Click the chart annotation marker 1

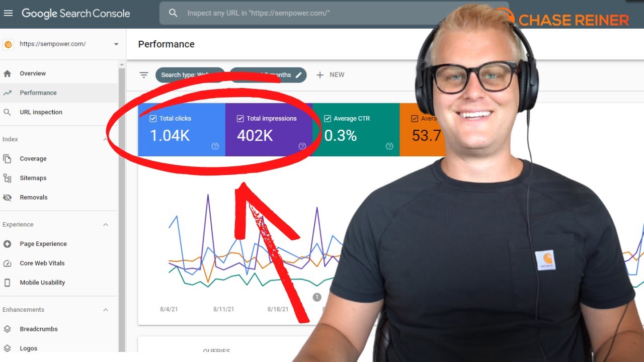317,297
